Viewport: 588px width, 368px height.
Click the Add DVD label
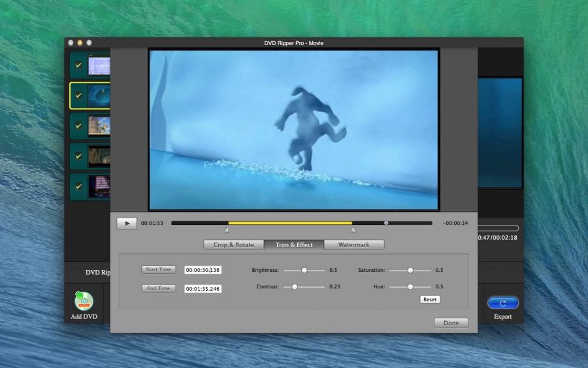point(84,316)
